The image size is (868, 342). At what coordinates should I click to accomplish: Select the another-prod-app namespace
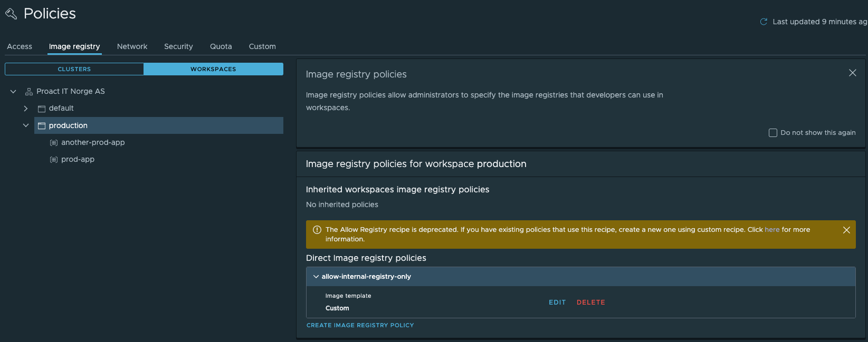point(93,143)
